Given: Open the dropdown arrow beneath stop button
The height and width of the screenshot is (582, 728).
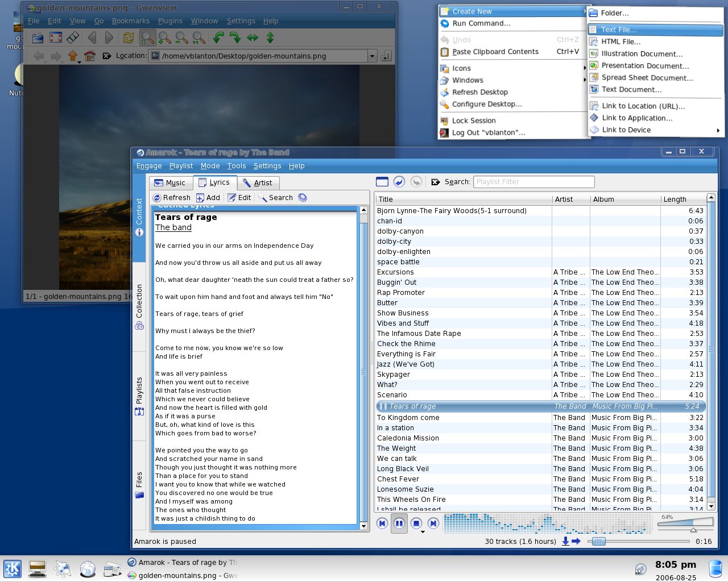Looking at the screenshot, I should coord(423,532).
